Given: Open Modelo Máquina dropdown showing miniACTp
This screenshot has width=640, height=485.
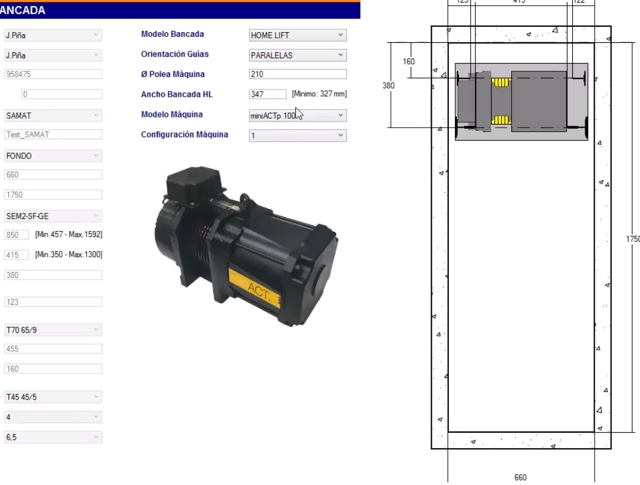Looking at the screenshot, I should pyautogui.click(x=298, y=116).
